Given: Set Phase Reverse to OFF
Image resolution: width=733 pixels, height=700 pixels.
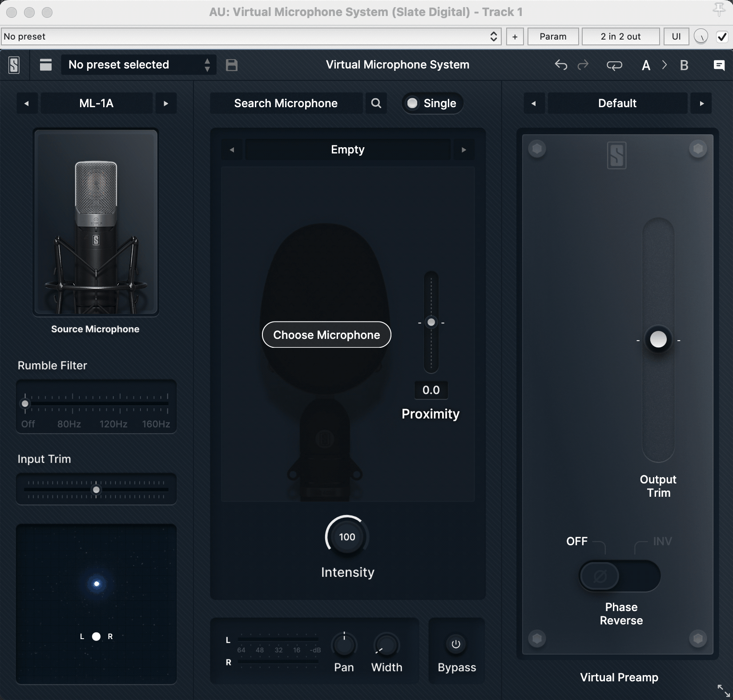Looking at the screenshot, I should pos(577,541).
